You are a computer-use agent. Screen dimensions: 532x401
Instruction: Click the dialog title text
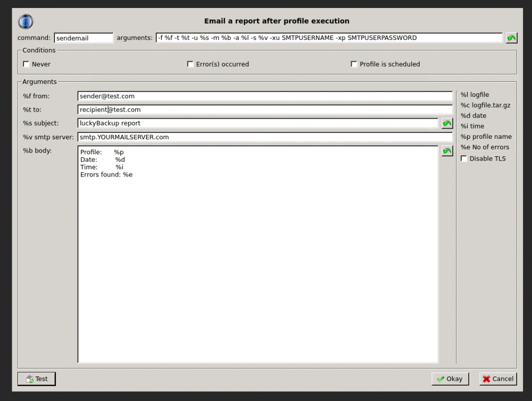pyautogui.click(x=277, y=21)
